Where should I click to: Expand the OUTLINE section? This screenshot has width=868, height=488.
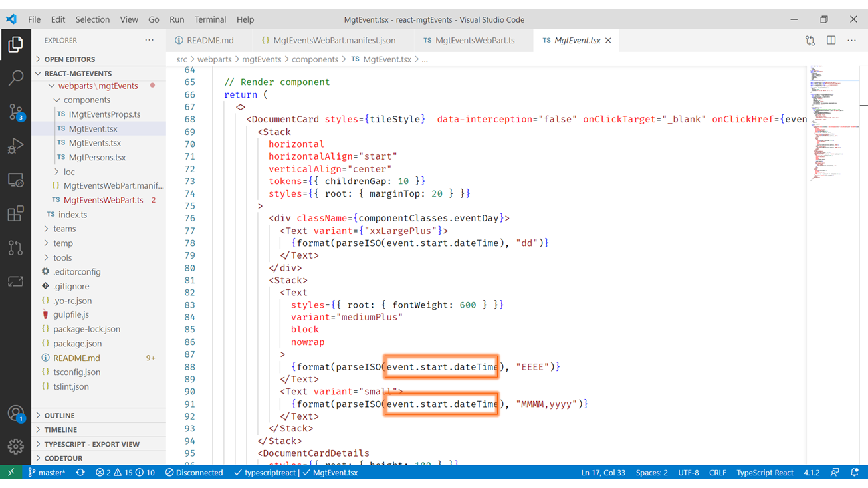pos(59,416)
